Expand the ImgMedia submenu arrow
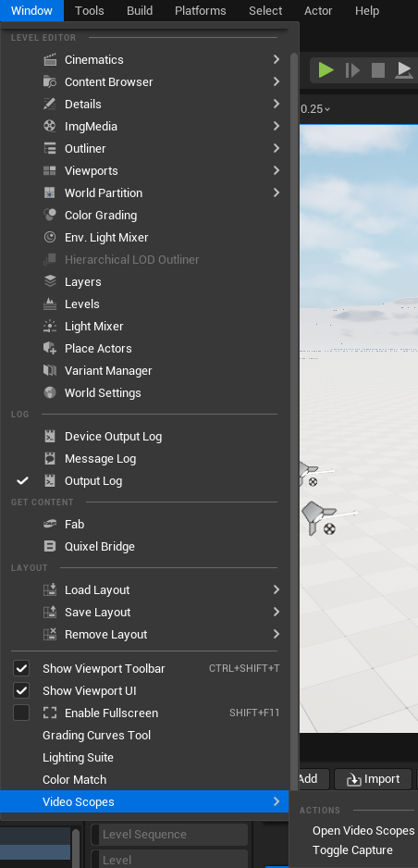Screen dimensions: 418x868 click(277, 126)
